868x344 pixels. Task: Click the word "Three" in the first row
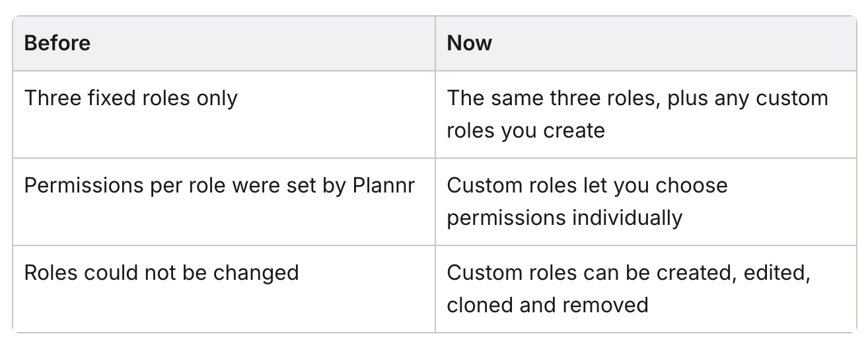click(x=52, y=99)
